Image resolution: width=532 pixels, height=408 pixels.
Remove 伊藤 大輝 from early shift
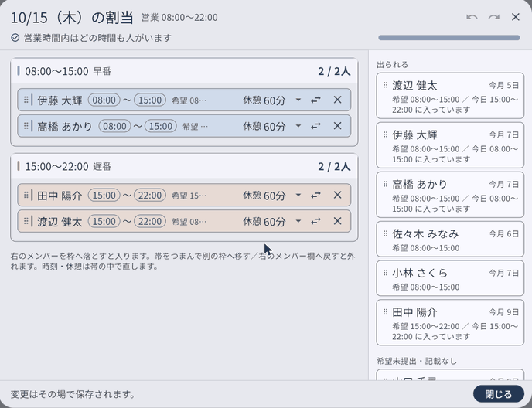[337, 100]
